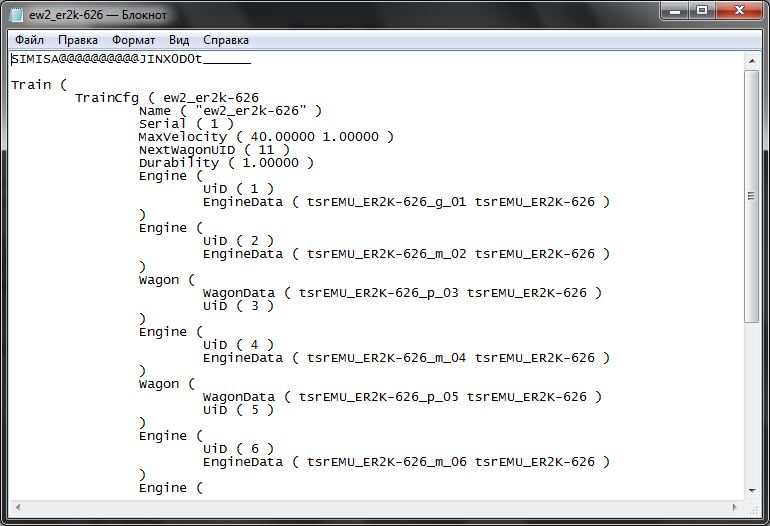Click the EngineData tsrEMU_ER2K-626_m_06 line
770x526 pixels.
(406, 462)
